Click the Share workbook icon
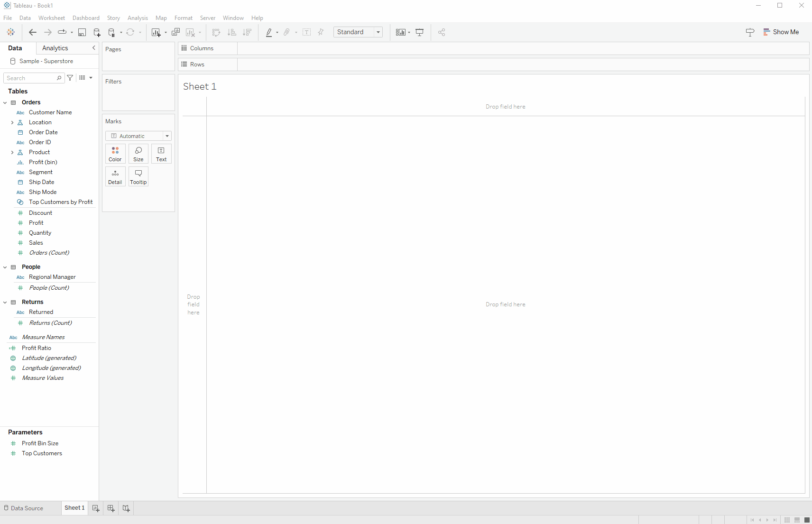This screenshot has height=524, width=812. 442,32
